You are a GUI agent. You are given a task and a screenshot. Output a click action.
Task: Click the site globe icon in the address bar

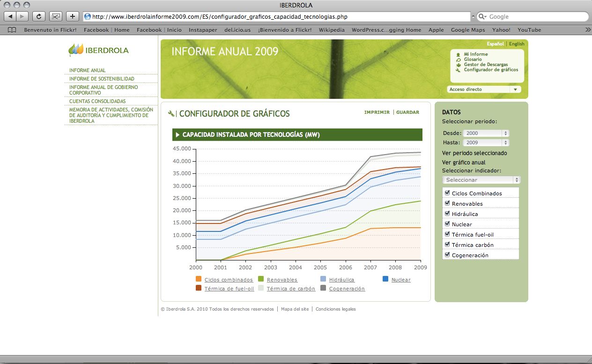point(88,16)
